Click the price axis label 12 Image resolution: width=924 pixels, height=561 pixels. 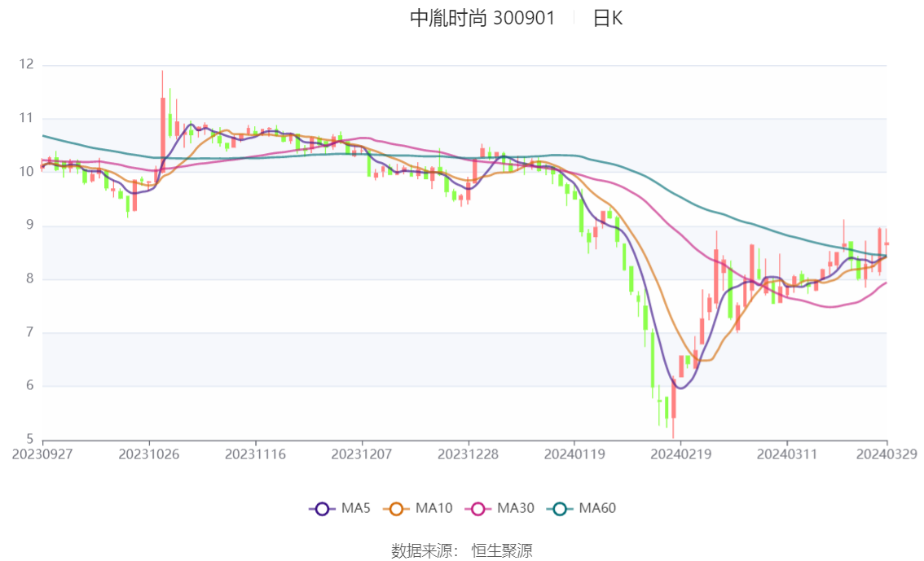tap(27, 65)
